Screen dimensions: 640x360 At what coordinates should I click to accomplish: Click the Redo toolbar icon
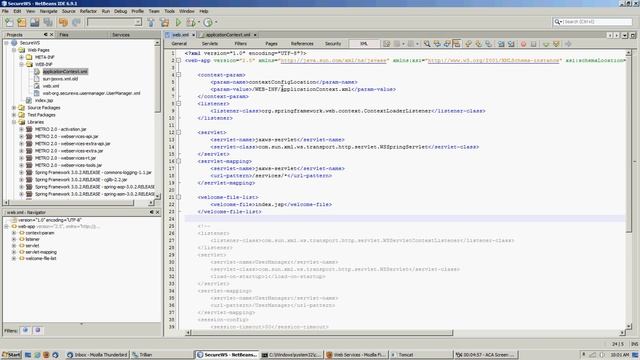click(76, 22)
